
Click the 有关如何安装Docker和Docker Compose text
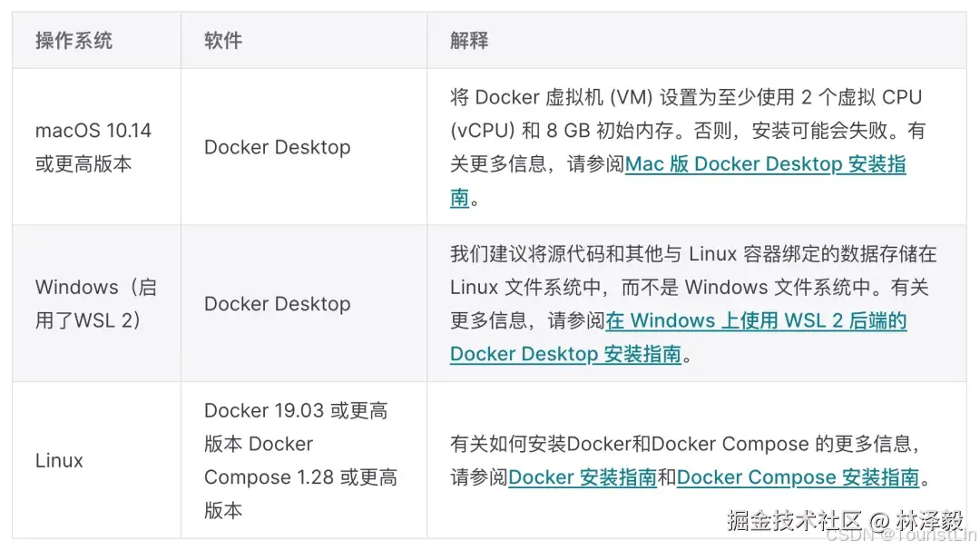coord(686,444)
